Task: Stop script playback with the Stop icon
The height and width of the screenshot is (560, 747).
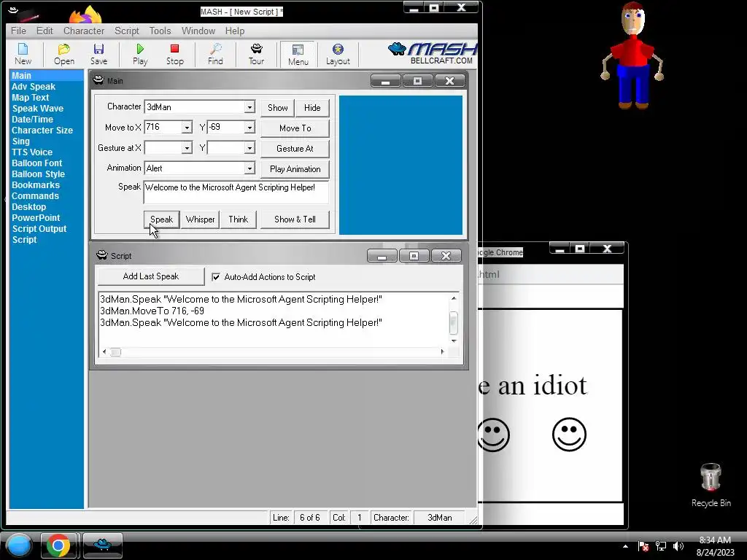Action: coord(175,54)
